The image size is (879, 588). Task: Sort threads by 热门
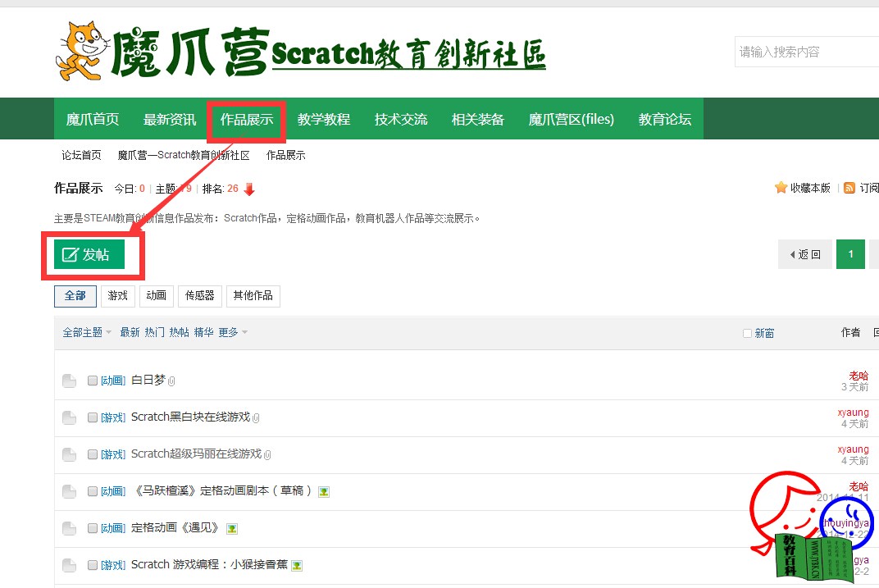pyautogui.click(x=154, y=332)
